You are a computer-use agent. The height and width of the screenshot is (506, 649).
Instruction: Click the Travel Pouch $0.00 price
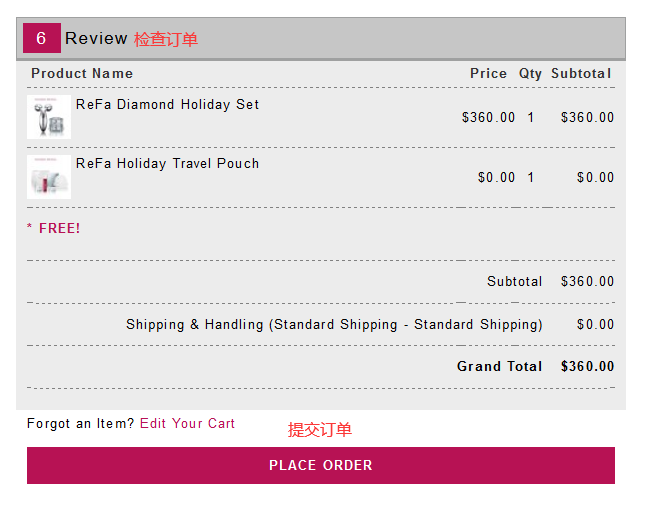pyautogui.click(x=496, y=177)
